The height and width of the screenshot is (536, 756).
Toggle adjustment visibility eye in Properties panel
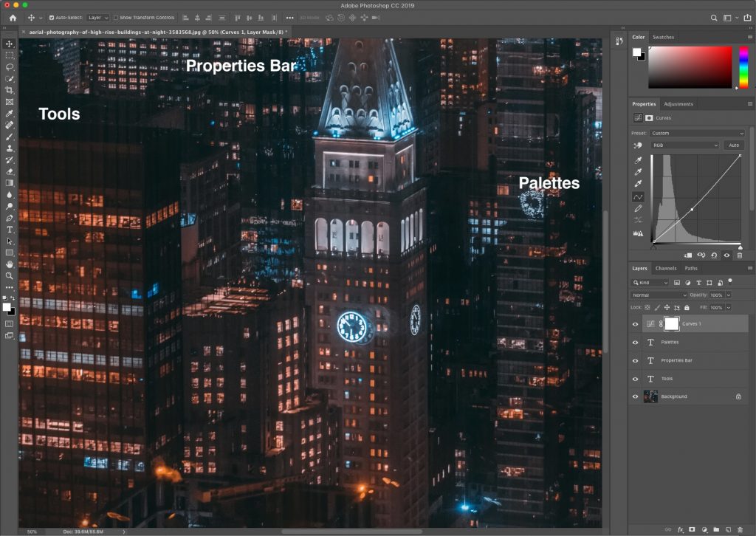tap(726, 255)
